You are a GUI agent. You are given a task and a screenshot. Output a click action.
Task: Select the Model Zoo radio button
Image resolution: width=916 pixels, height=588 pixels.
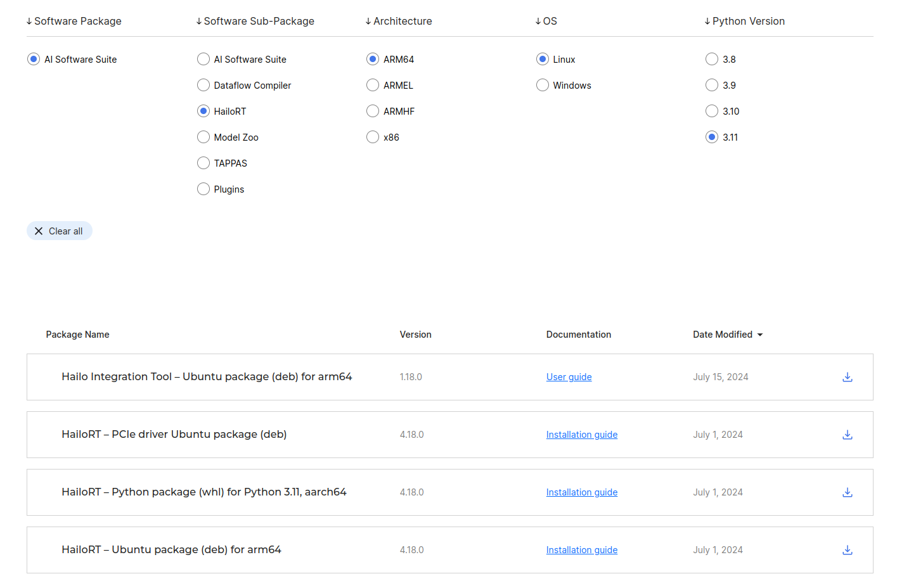203,137
